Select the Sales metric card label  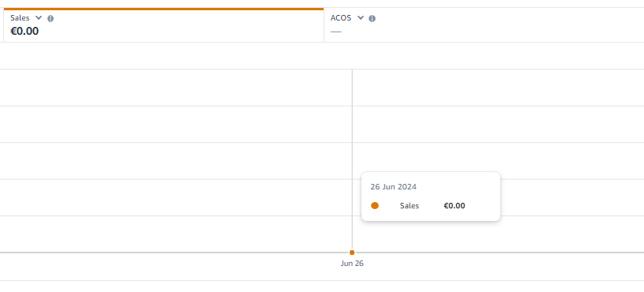coord(21,18)
